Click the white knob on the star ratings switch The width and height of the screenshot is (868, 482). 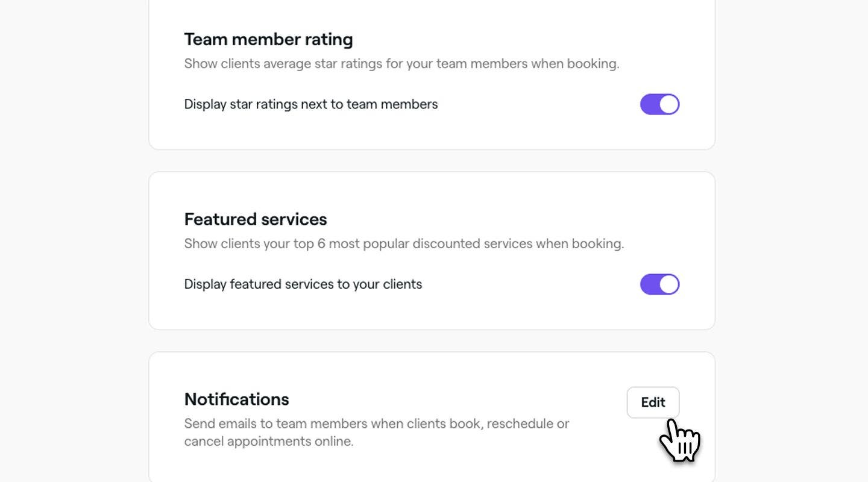click(x=668, y=104)
